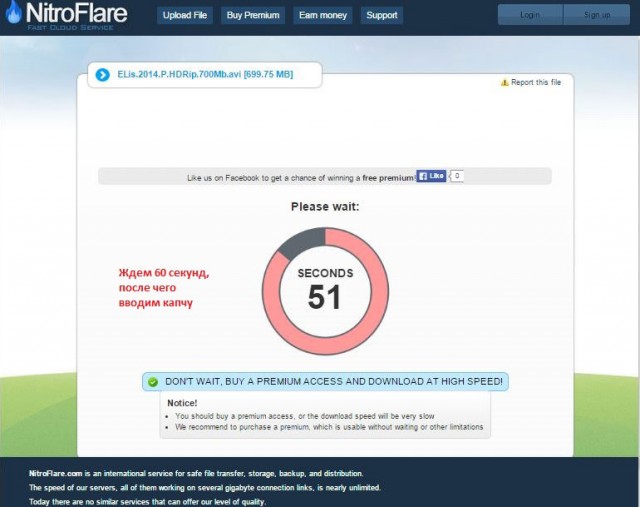Screen dimensions: 640x507
Task: Open the Upload File page
Action: click(184, 15)
